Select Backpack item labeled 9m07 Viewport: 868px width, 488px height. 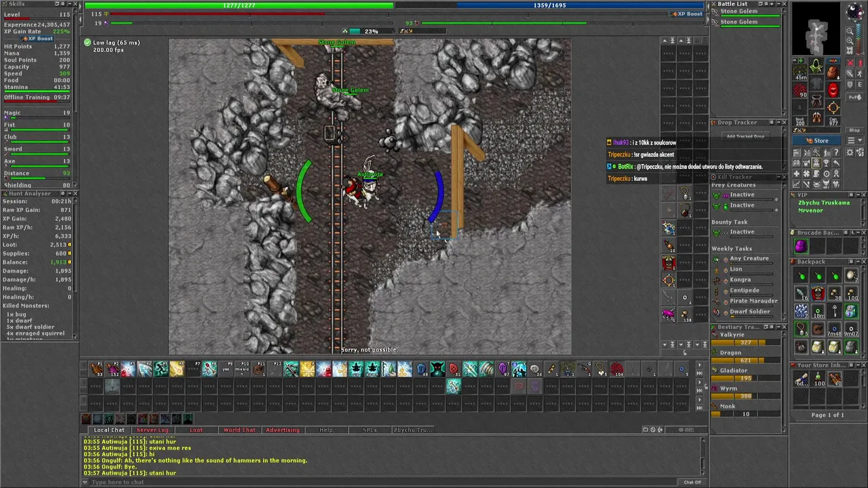click(x=852, y=329)
